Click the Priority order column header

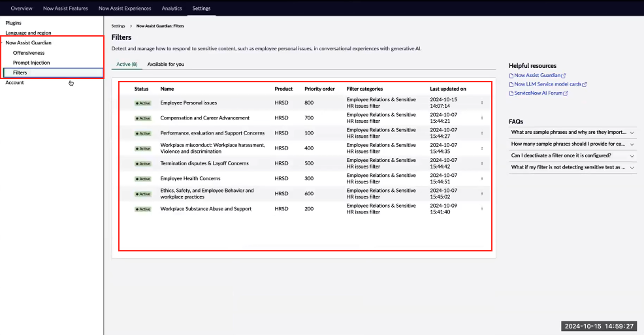click(x=319, y=89)
